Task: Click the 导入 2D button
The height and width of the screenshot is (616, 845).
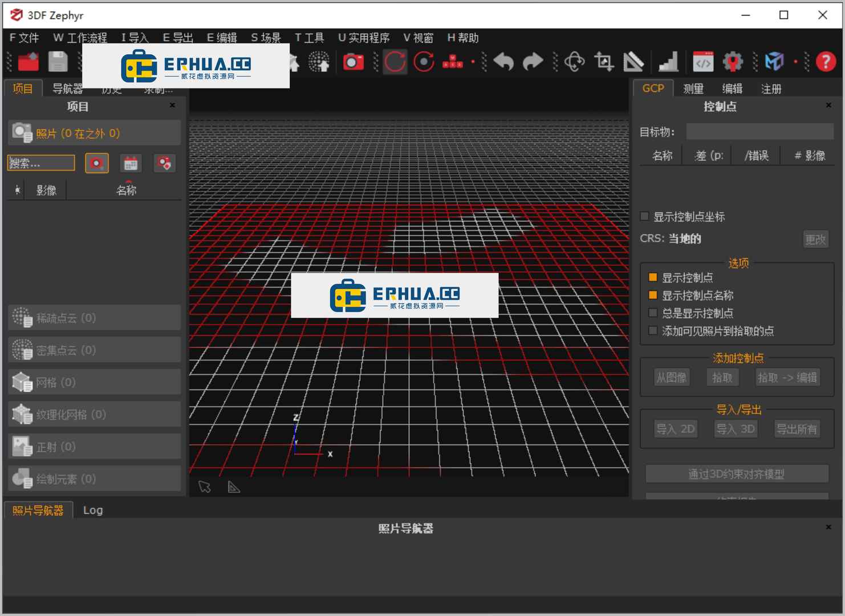Action: click(x=676, y=429)
